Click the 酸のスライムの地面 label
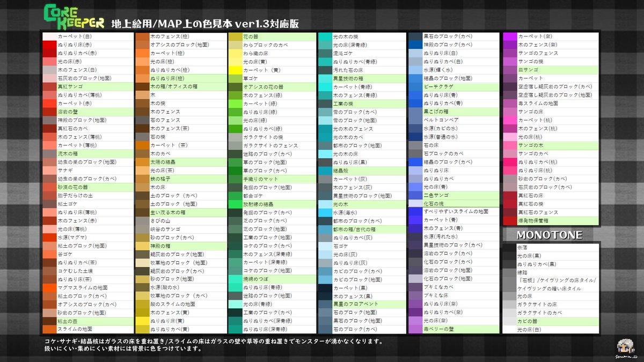This screenshot has height=362, width=644. 173,304
